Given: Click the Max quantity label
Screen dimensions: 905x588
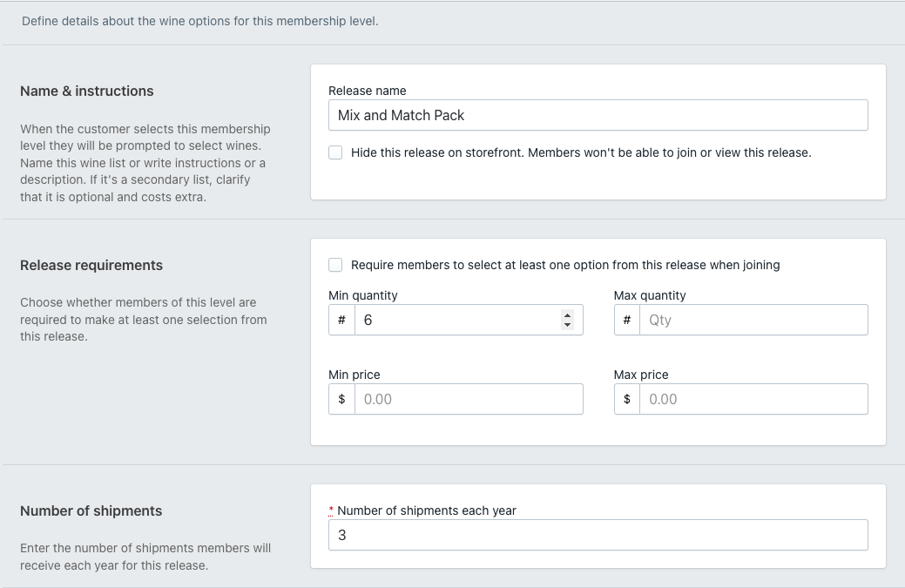Looking at the screenshot, I should point(649,295).
